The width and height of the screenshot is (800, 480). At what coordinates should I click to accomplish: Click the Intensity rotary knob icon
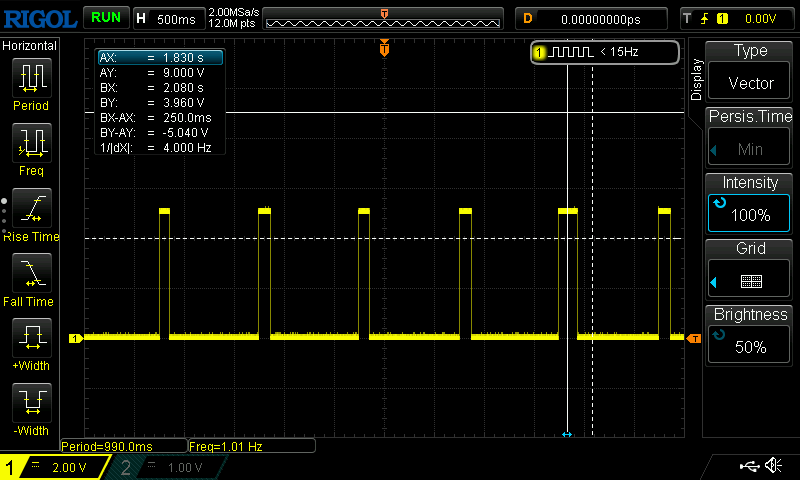(719, 203)
